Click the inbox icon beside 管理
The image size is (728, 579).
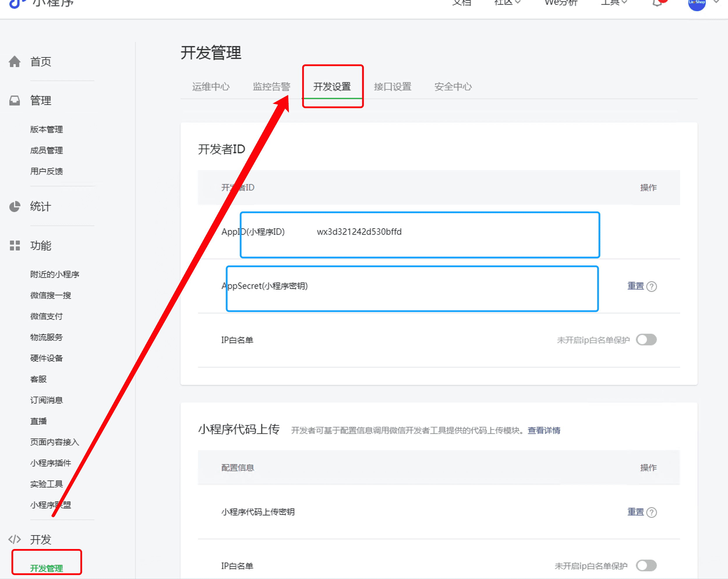click(x=15, y=100)
